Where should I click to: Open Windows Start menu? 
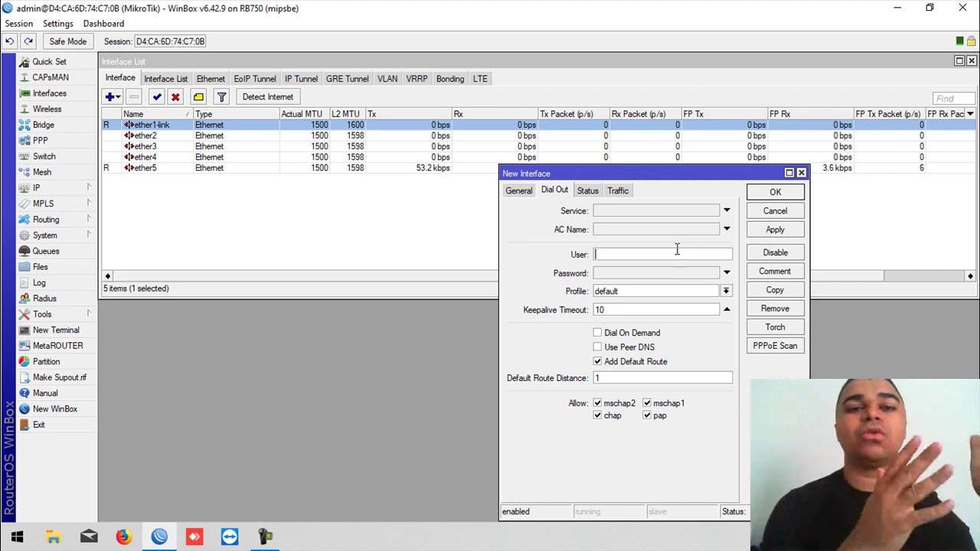point(18,536)
